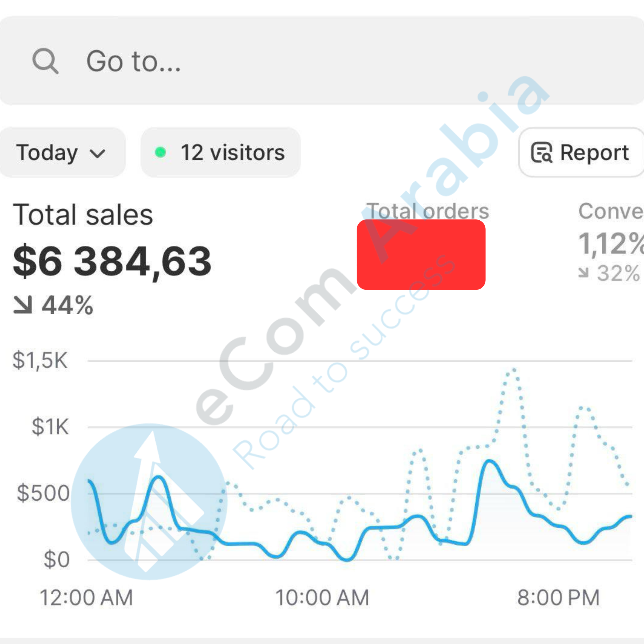Click the 10:00 AM chart time label
The width and height of the screenshot is (644, 644).
click(322, 598)
